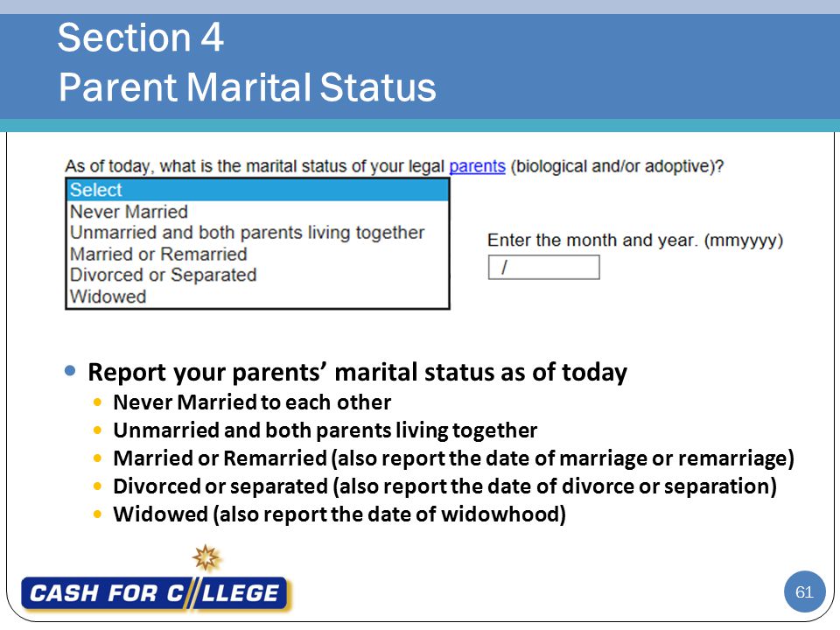The height and width of the screenshot is (630, 840).
Task: Pick 'Married or Remarried' from the list
Action: coord(257,254)
